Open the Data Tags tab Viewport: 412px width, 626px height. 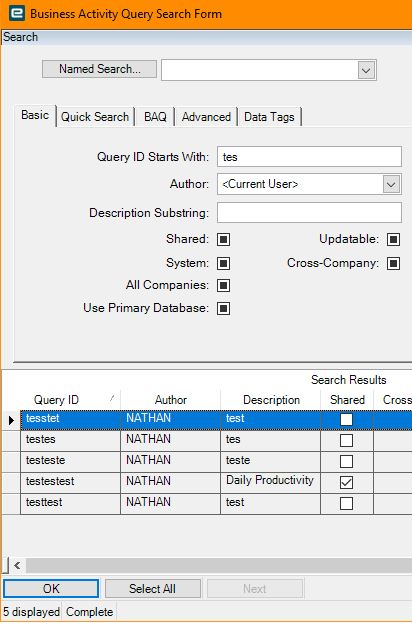pyautogui.click(x=269, y=117)
